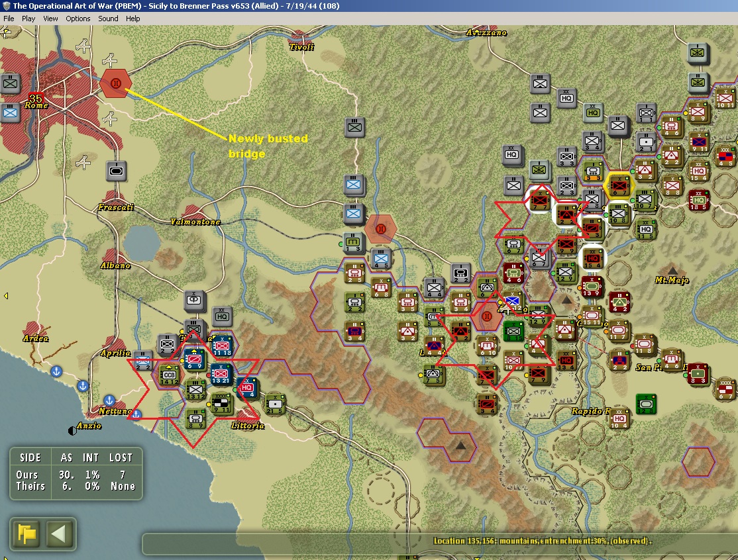Select the XXXX red-white unit rated 6 7

pyautogui.click(x=726, y=390)
